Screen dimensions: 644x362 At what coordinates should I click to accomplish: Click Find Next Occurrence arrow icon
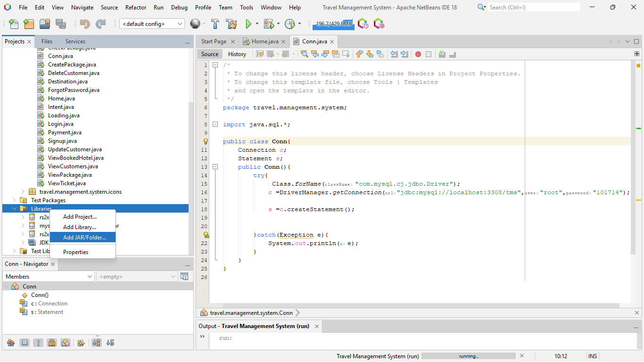click(325, 54)
